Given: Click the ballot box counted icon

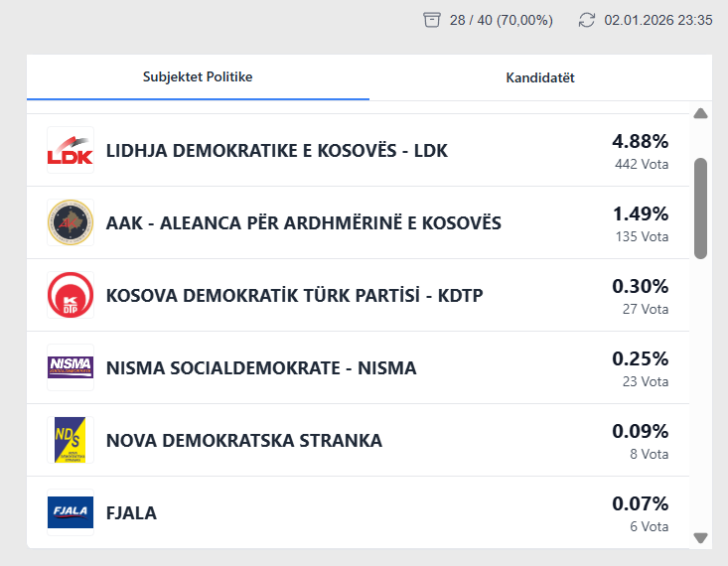Looking at the screenshot, I should 431,20.
